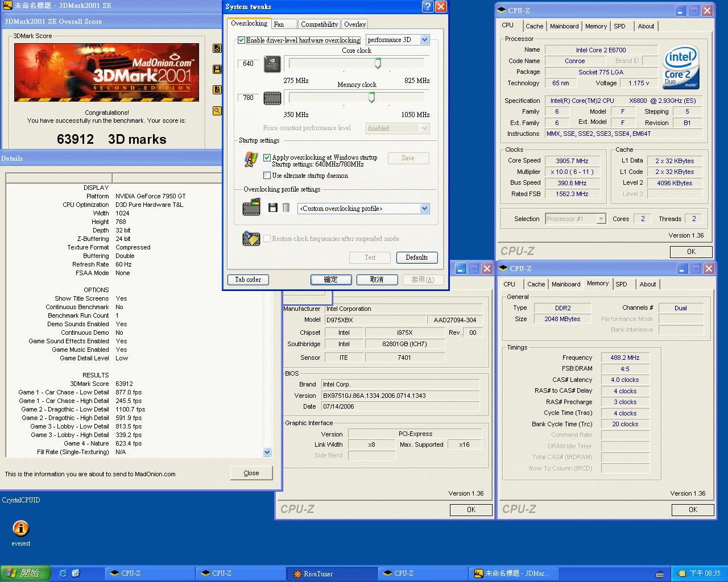Open Internet Explorer from quick launch

coord(63,573)
